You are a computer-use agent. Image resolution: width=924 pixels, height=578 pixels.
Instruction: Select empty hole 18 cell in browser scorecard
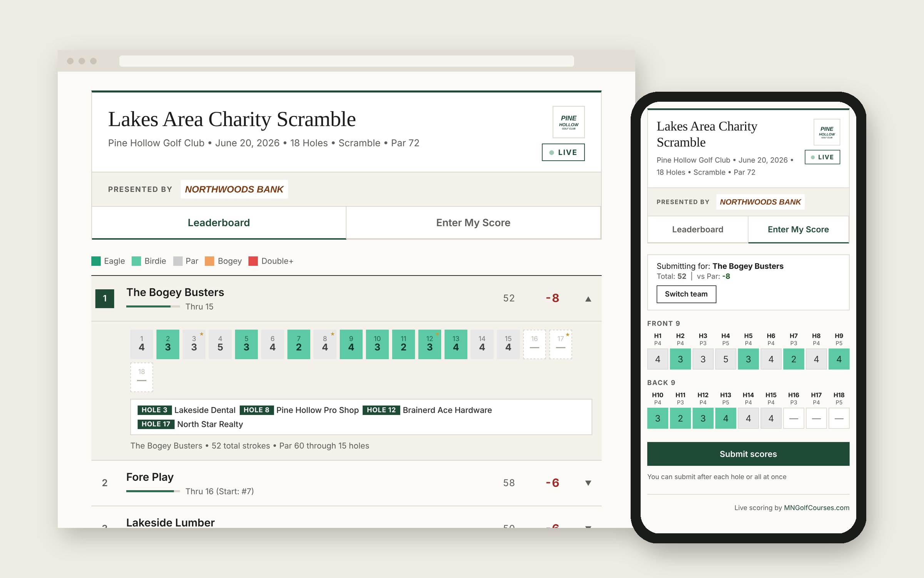click(x=142, y=377)
